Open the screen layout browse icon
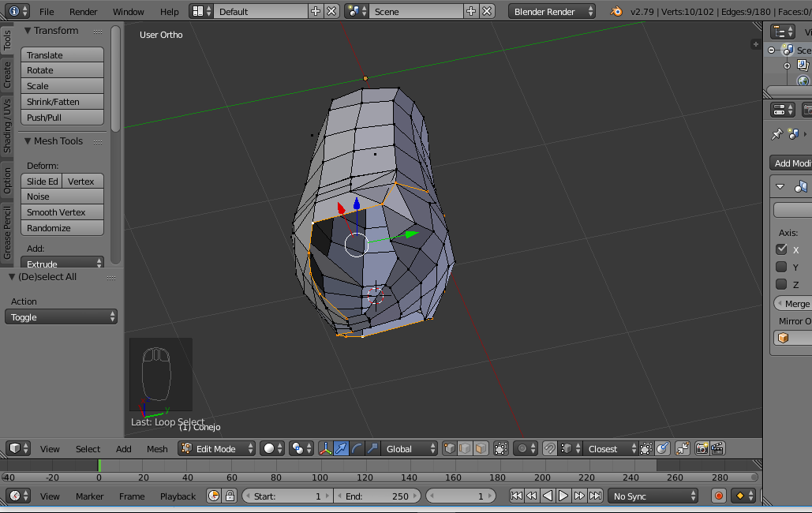The height and width of the screenshot is (513, 812). point(201,11)
